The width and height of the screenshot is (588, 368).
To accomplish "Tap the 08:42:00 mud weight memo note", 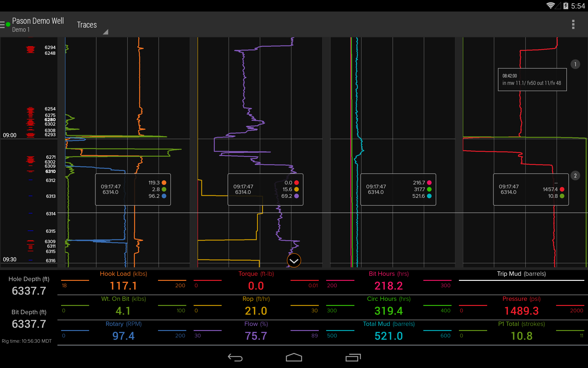I will click(x=532, y=80).
